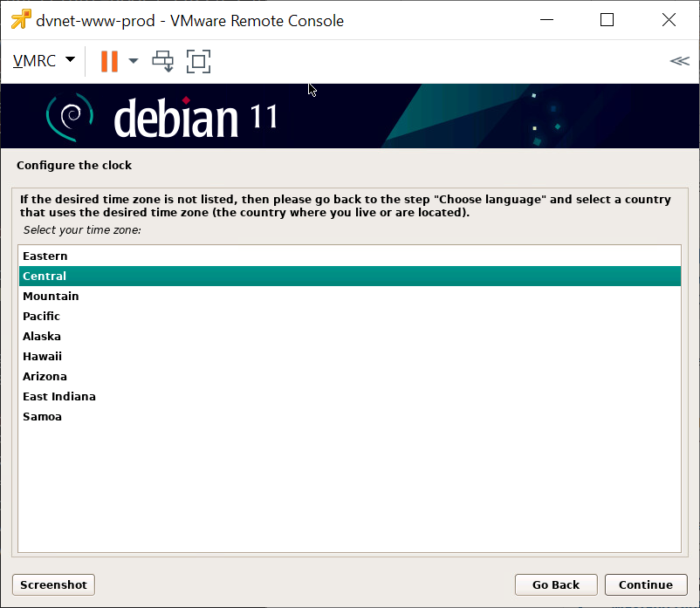Click Continue to proceed
The height and width of the screenshot is (608, 700).
tap(646, 585)
